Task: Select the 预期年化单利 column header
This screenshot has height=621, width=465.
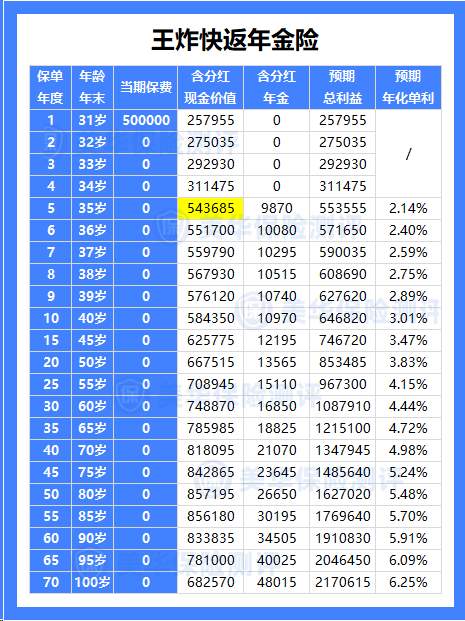Action: (408, 87)
